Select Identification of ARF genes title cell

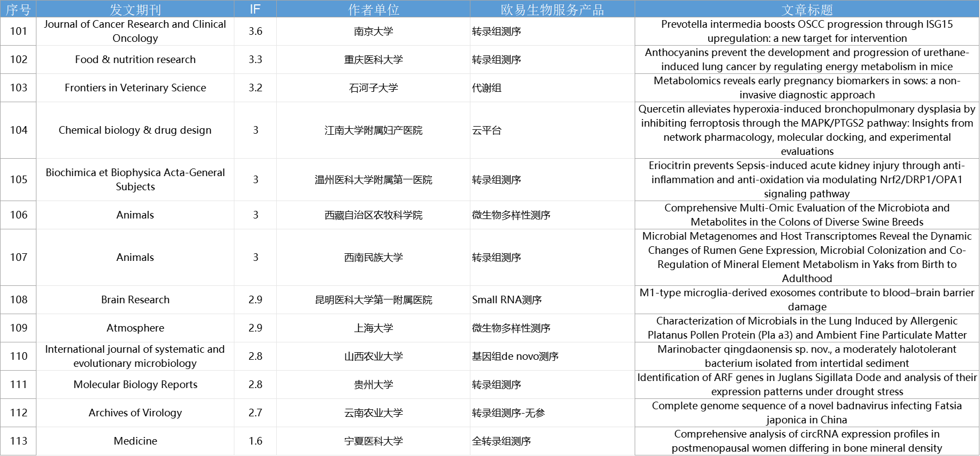tap(807, 385)
